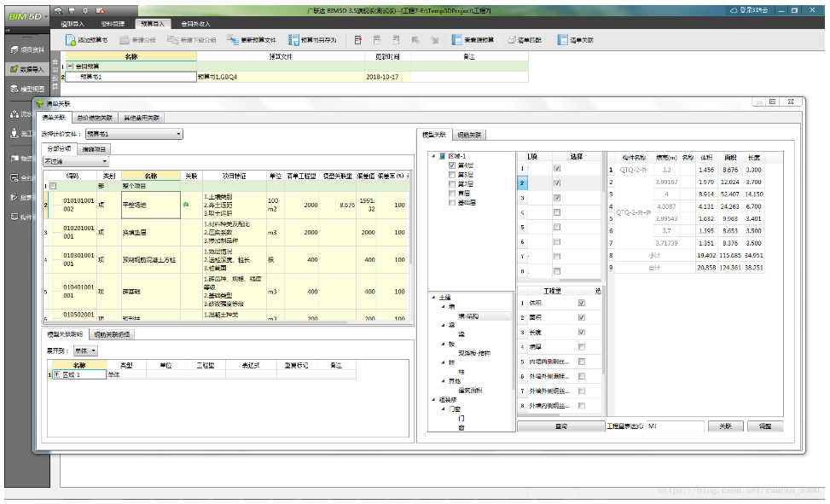The image size is (830, 504).
Task: Switch to the 钢筋关联 tab
Action: [x=469, y=135]
